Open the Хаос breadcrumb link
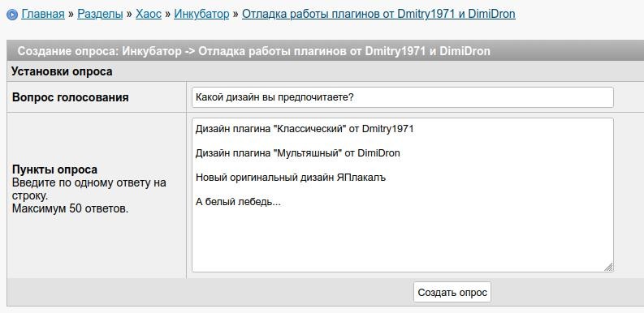Viewport: 644px width, 313px height. 149,15
